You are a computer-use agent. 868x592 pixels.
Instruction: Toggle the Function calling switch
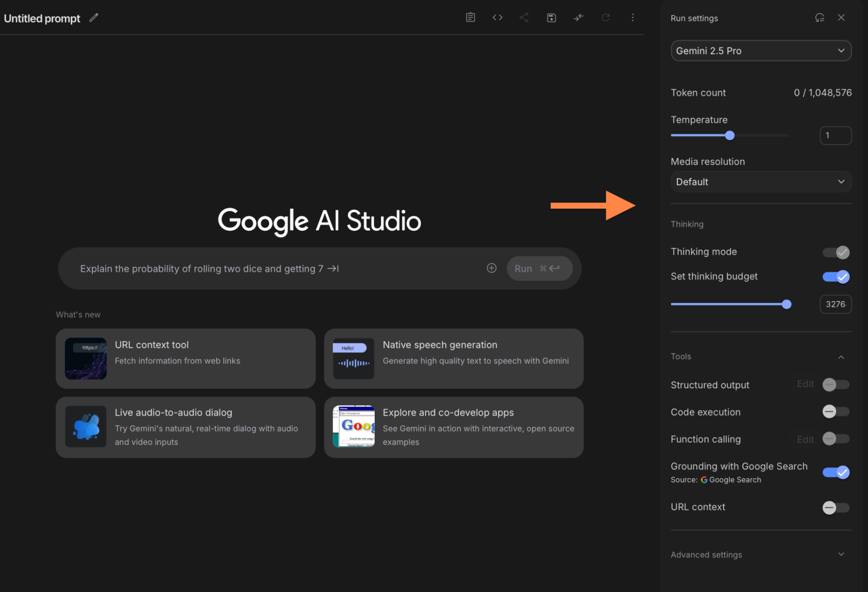(836, 439)
